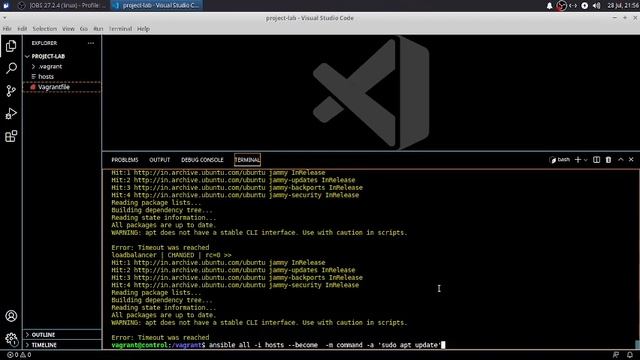The width and height of the screenshot is (640, 360).
Task: Open the launch profile dropdown arrow next to plus
Action: pyautogui.click(x=585, y=160)
